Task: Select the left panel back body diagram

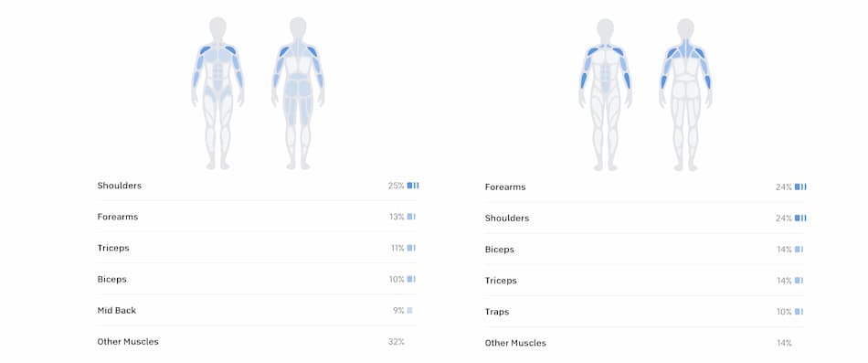Action: click(298, 93)
